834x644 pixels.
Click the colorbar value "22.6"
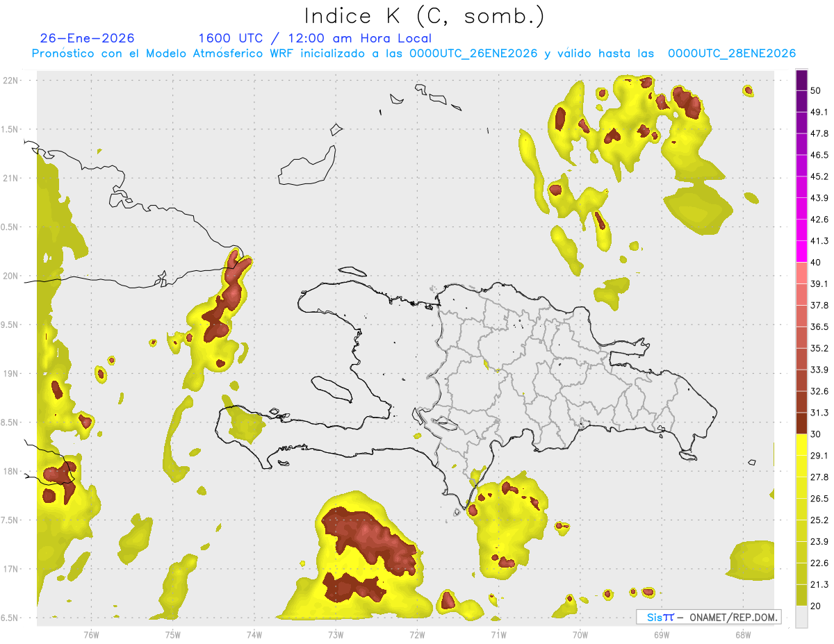pyautogui.click(x=819, y=563)
